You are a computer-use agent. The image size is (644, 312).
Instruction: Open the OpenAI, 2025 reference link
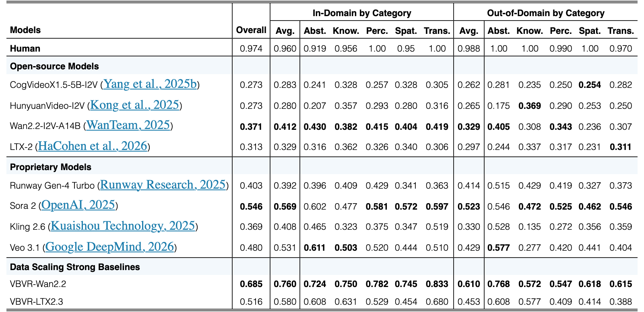click(x=78, y=205)
